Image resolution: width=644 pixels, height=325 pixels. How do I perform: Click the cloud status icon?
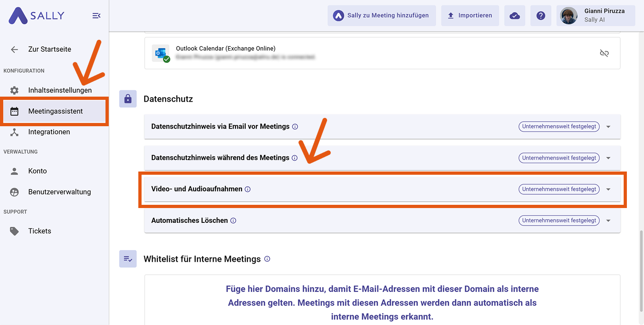click(514, 16)
